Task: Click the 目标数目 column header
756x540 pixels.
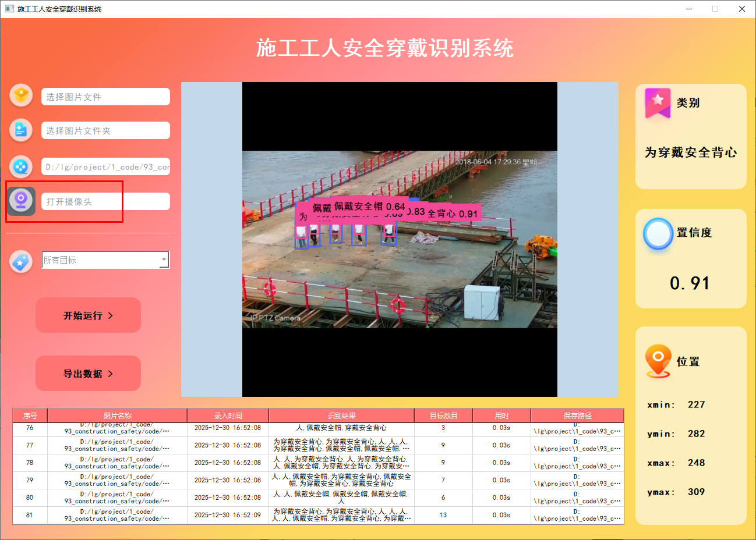Action: [x=443, y=415]
